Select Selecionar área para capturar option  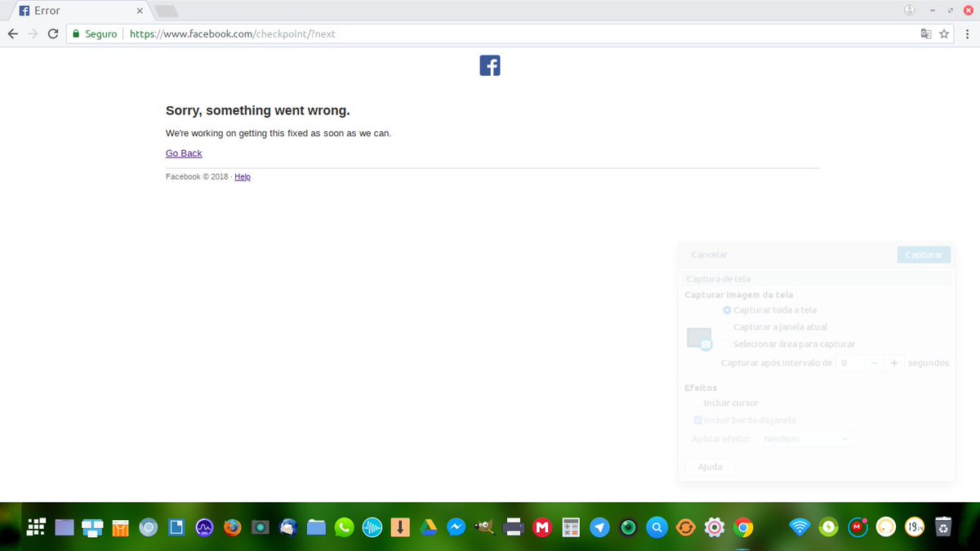click(x=789, y=344)
